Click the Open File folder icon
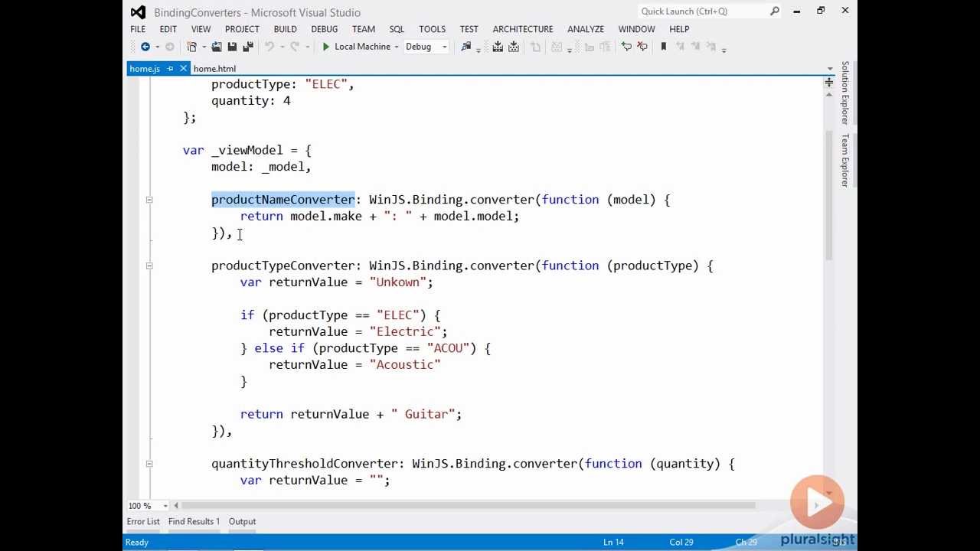The height and width of the screenshot is (551, 980). [217, 47]
